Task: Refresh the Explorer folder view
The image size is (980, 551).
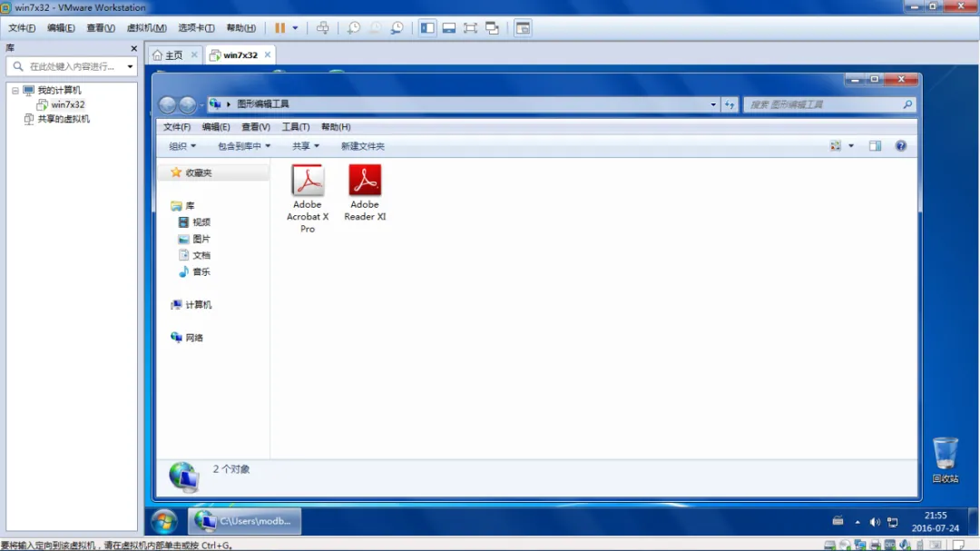Action: [x=730, y=104]
